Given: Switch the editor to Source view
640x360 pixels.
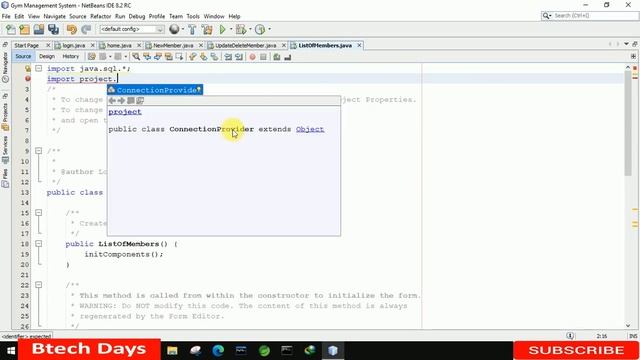Looking at the screenshot, I should tap(23, 56).
